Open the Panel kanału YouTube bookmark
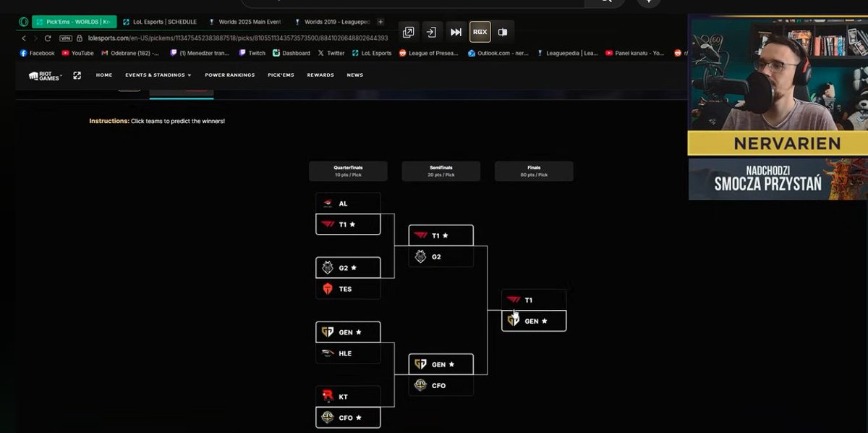 pyautogui.click(x=634, y=53)
